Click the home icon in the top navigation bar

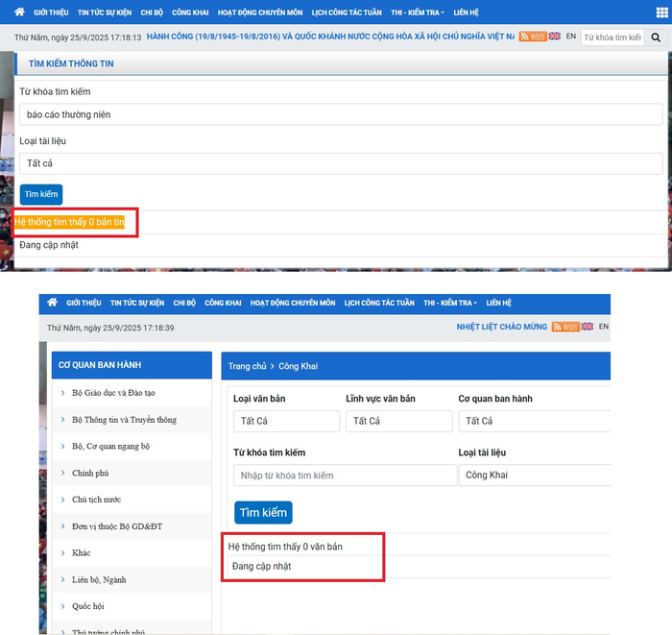point(19,12)
